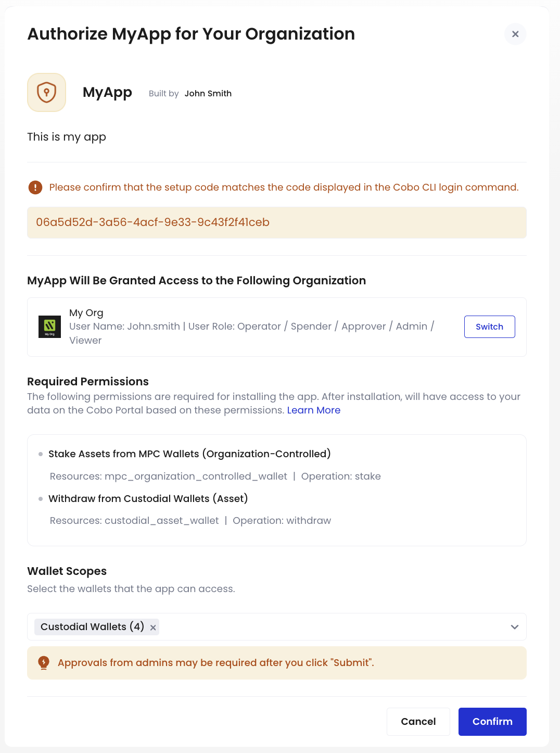The image size is (560, 753).
Task: Remove the Custodial Wallets chip via its x
Action: pyautogui.click(x=152, y=627)
